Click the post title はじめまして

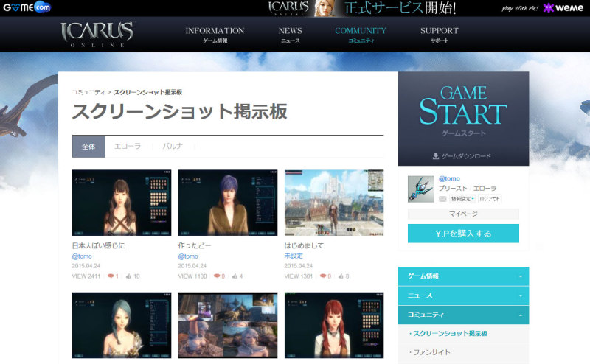(x=304, y=245)
